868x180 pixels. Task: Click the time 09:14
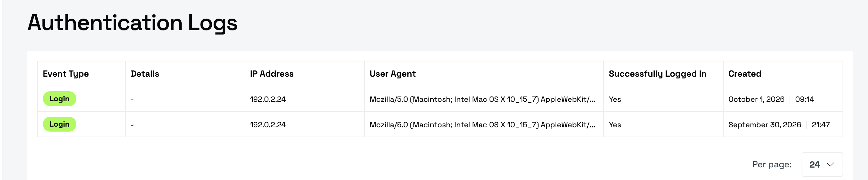tap(804, 99)
